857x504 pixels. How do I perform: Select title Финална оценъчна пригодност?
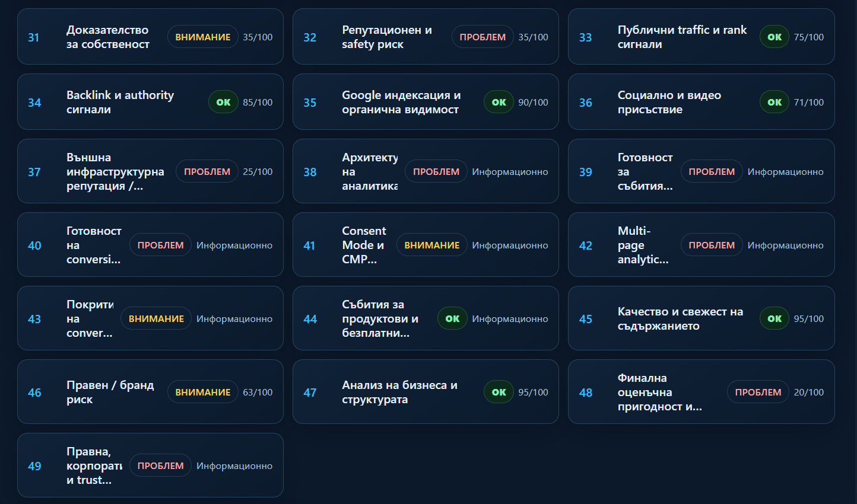pyautogui.click(x=660, y=392)
